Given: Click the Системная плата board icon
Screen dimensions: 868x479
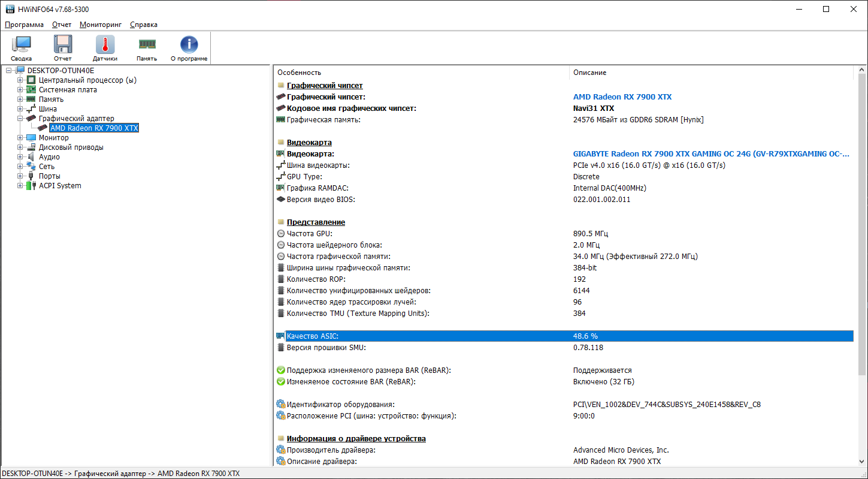Looking at the screenshot, I should point(32,90).
